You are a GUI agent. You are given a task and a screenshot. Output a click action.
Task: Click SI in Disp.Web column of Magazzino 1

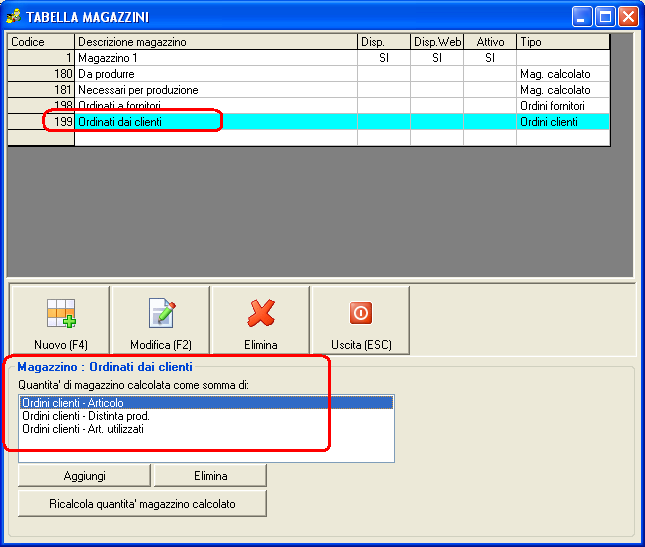437,58
